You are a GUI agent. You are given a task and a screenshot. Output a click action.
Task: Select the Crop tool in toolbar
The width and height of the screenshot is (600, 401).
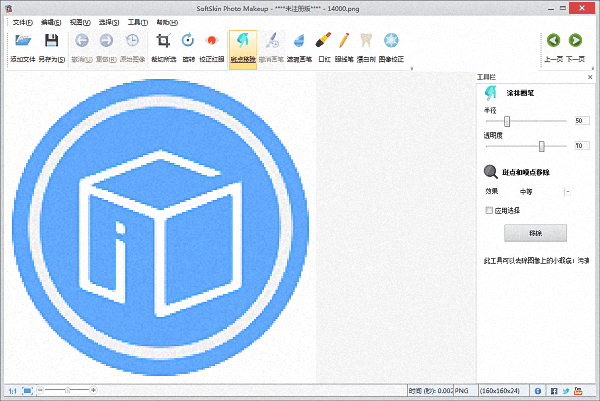(163, 42)
